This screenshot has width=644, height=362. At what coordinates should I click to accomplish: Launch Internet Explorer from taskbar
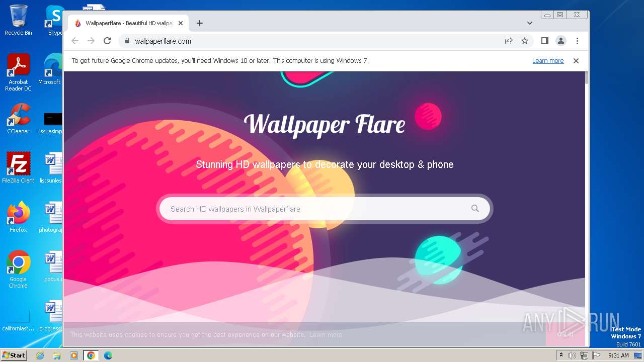[40, 355]
